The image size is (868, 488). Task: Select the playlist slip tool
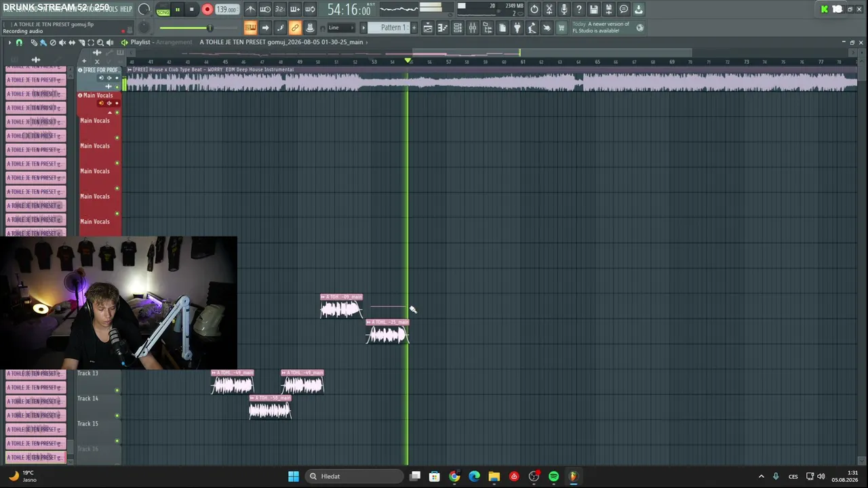[72, 42]
